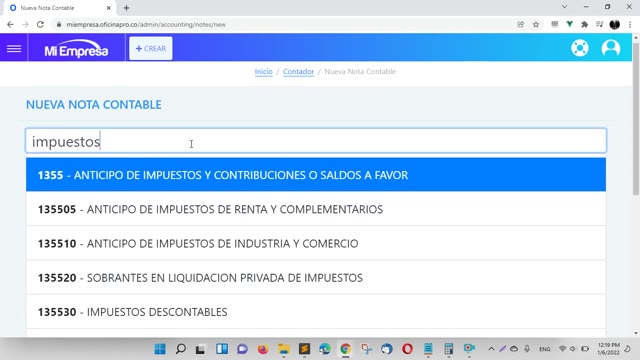The height and width of the screenshot is (360, 640).
Task: Open the browser extensions puzzle icon
Action: 584,24
